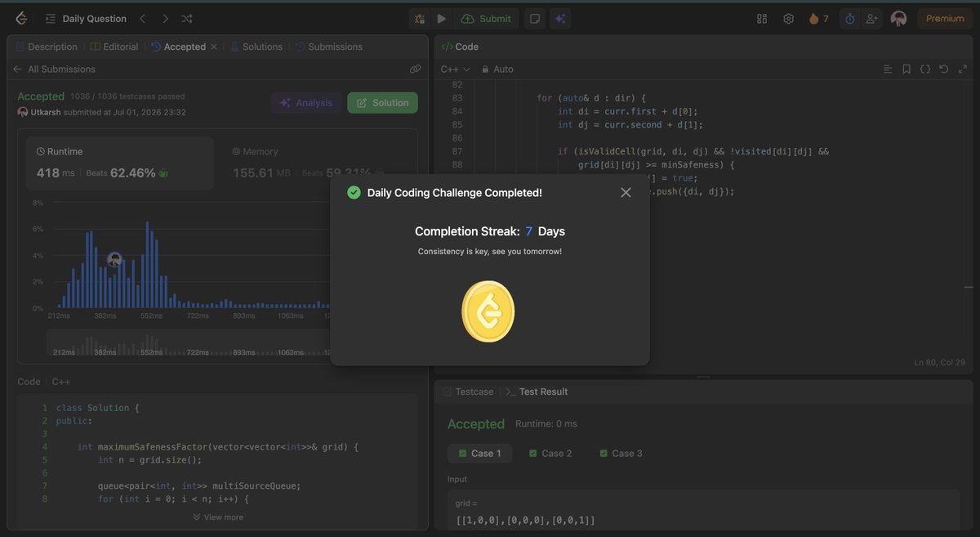View the streak fire counter
The height and width of the screenshot is (537, 980).
pyautogui.click(x=818, y=18)
